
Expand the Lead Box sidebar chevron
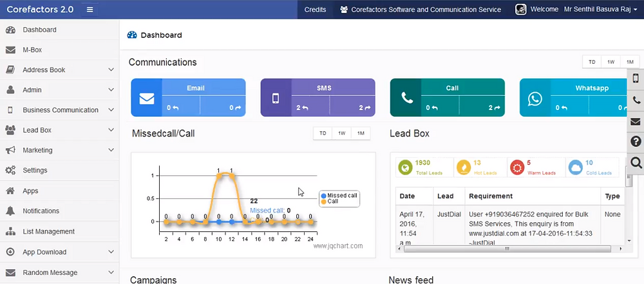(111, 130)
